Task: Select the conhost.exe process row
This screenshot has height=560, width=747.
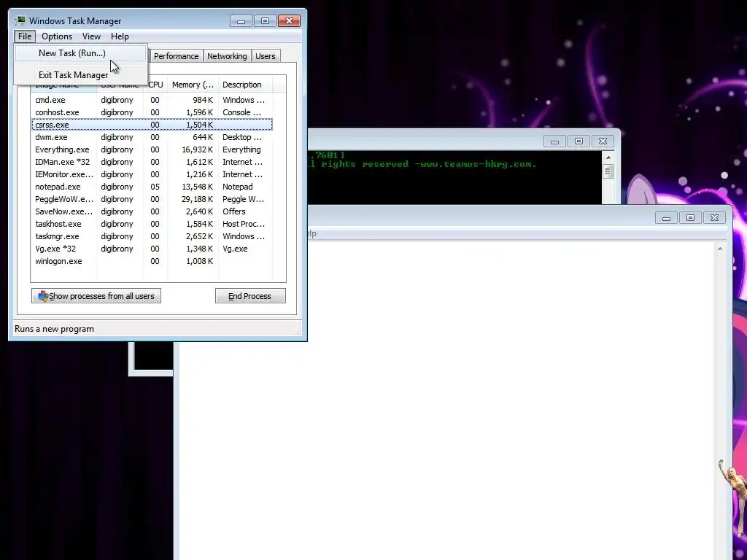Action: click(x=152, y=112)
